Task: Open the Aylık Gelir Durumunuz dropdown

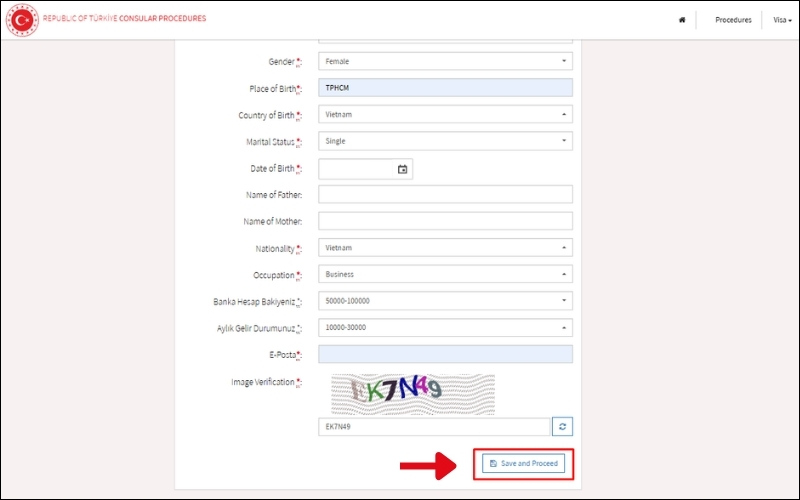Action: coord(445,328)
